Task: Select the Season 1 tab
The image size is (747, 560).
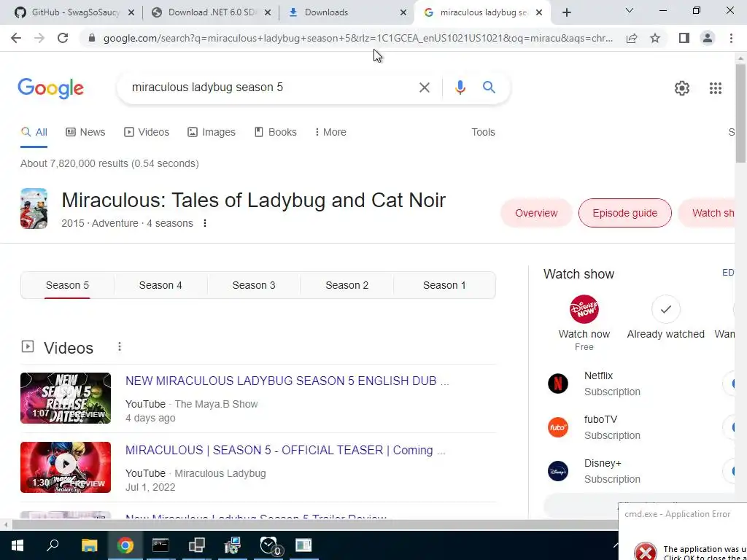Action: click(444, 285)
